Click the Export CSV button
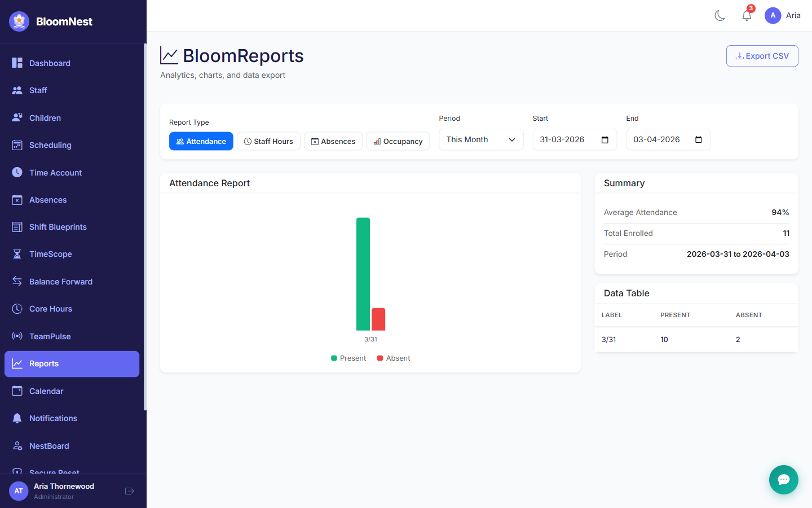Viewport: 812px width, 508px height. [762, 56]
